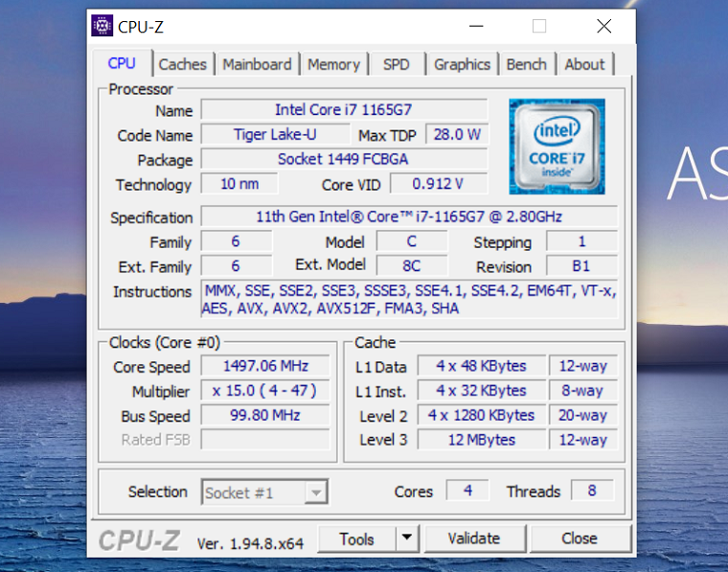Click the version text 'Ver. 1.94.8.x64'
This screenshot has width=728, height=572.
tap(250, 543)
